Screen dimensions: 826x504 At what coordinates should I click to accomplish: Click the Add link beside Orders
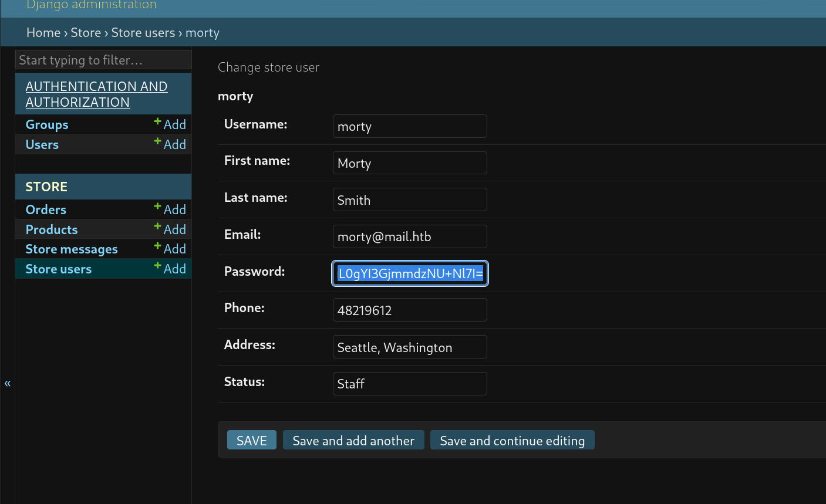170,209
